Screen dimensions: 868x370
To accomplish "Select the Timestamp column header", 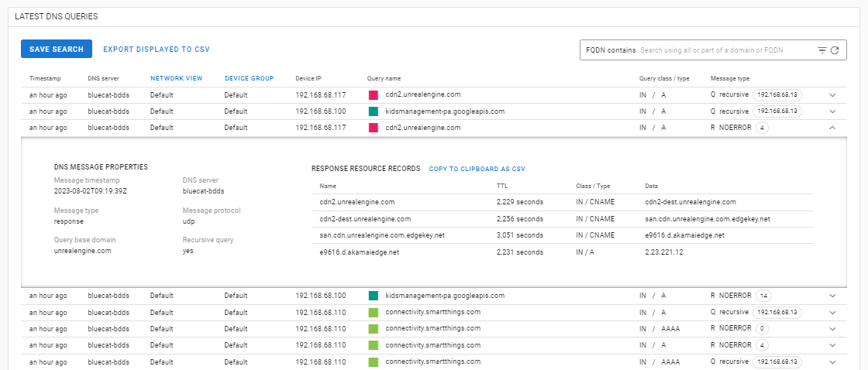I will tap(46, 78).
